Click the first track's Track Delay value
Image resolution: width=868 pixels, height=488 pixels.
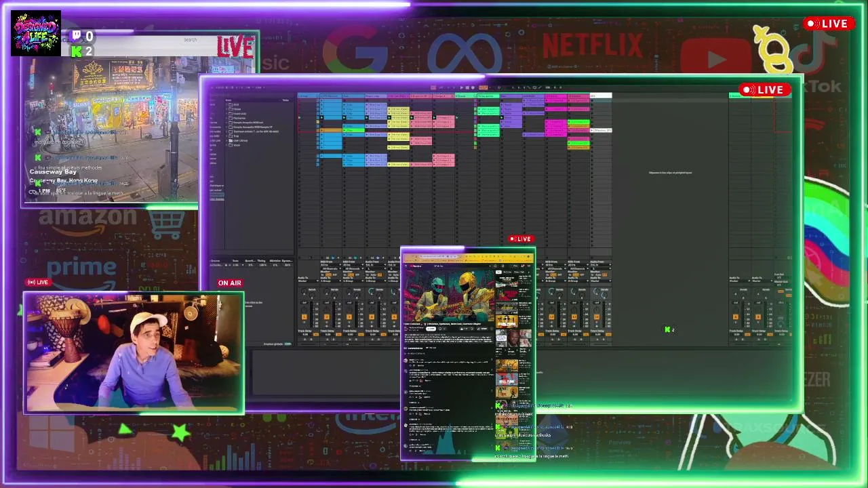(306, 334)
